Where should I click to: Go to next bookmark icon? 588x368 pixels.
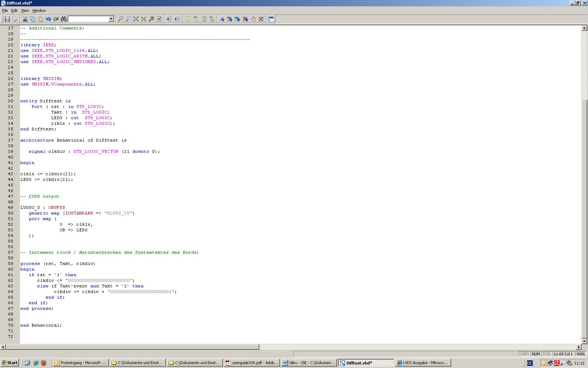pyautogui.click(x=230, y=19)
